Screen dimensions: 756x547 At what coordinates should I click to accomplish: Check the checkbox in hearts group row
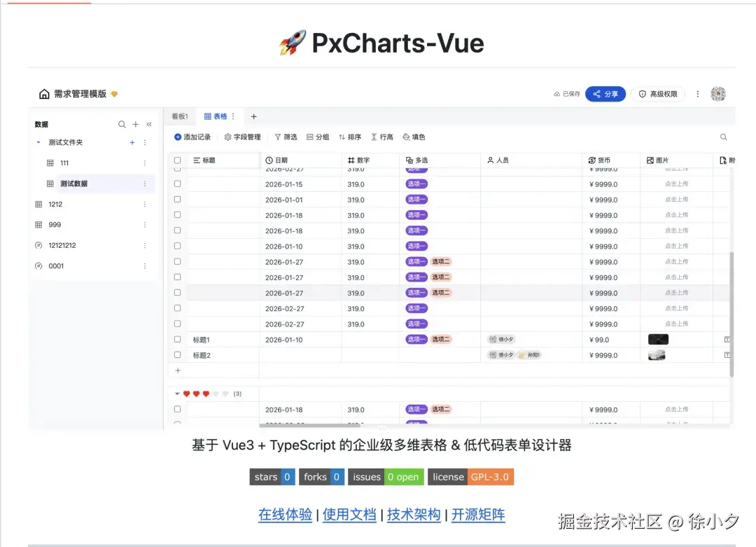tap(177, 409)
